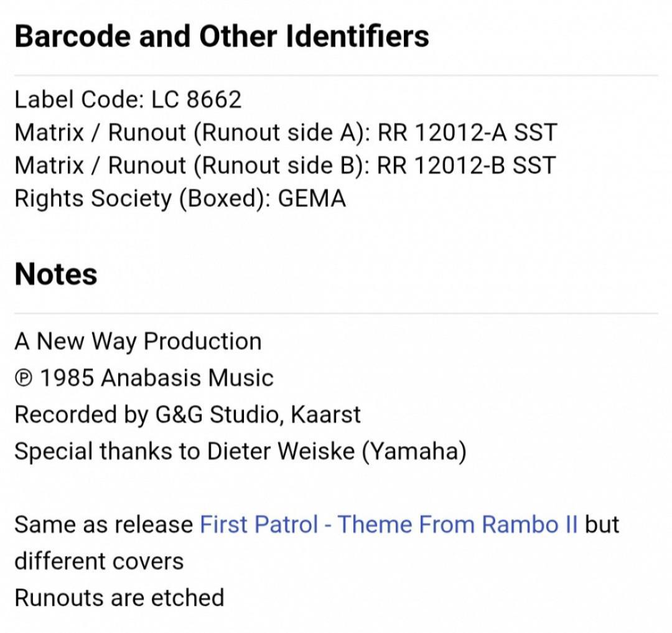
Task: Open the First Patrol - Theme From Rambo II link
Action: point(388,524)
